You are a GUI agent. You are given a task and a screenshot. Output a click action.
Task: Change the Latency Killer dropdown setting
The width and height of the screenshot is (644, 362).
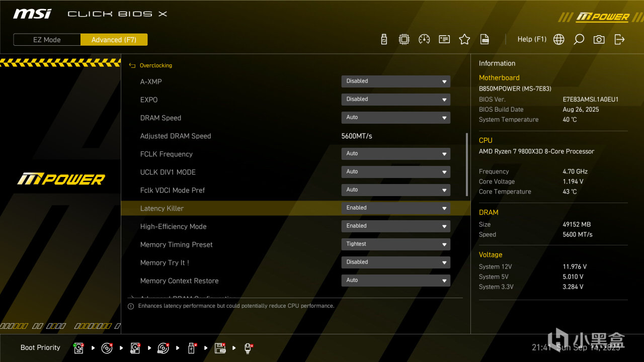click(396, 208)
